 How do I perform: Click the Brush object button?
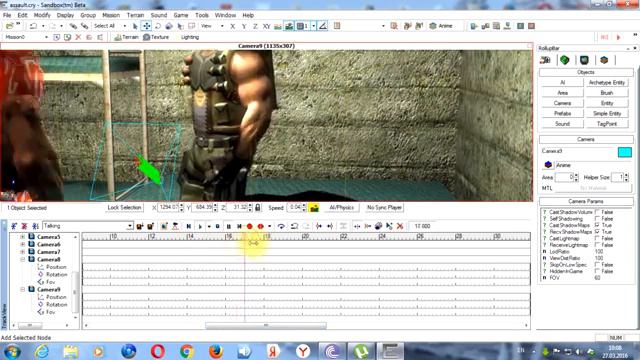(607, 93)
